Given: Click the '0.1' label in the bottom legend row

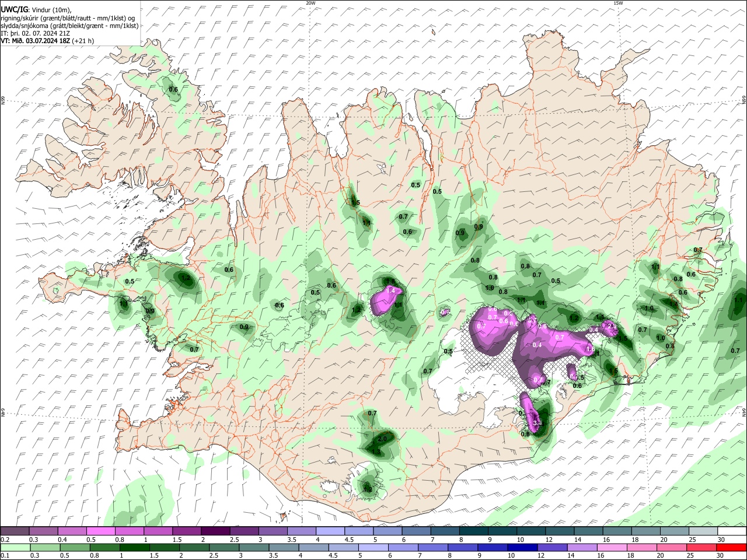Looking at the screenshot, I should pyautogui.click(x=4, y=556).
